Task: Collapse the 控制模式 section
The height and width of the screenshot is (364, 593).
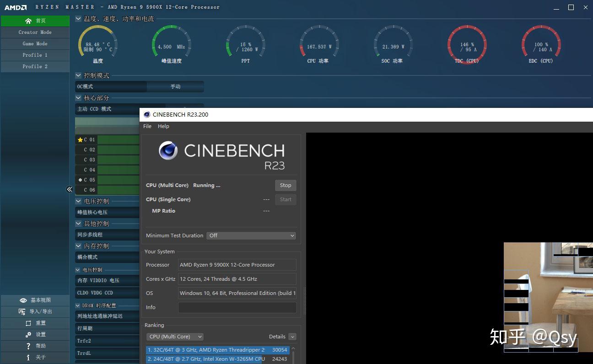Action: [x=78, y=75]
